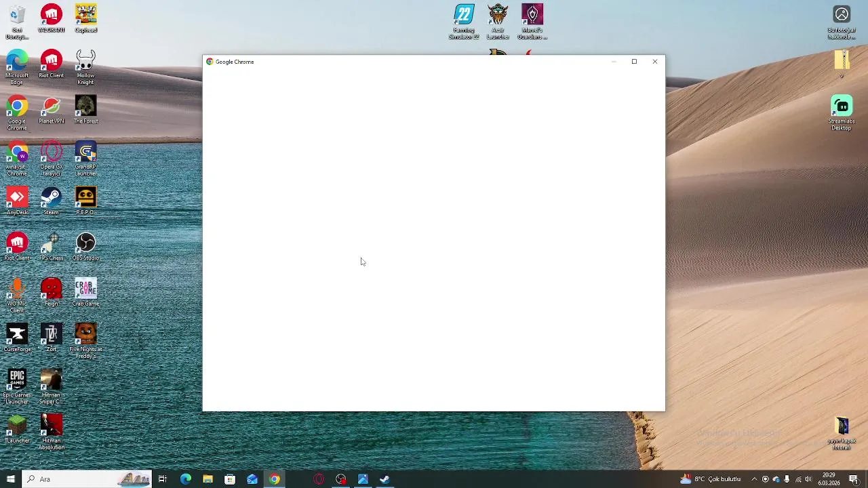Open the Windows Start menu

[x=10, y=479]
